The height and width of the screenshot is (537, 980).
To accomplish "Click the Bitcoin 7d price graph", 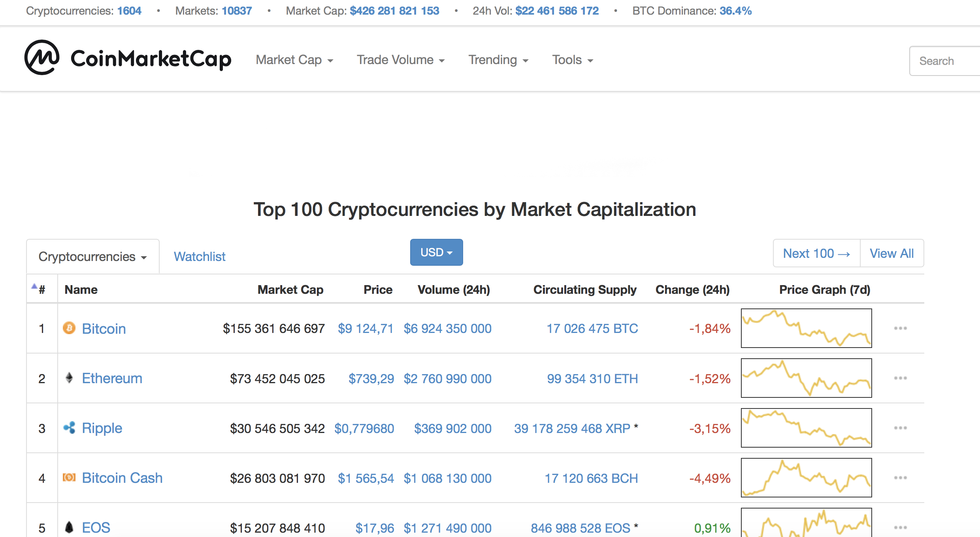I will [x=806, y=328].
